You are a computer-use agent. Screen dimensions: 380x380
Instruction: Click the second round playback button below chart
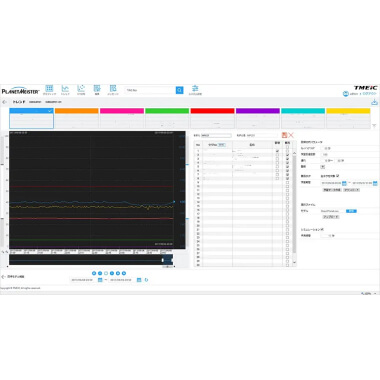pos(100,273)
